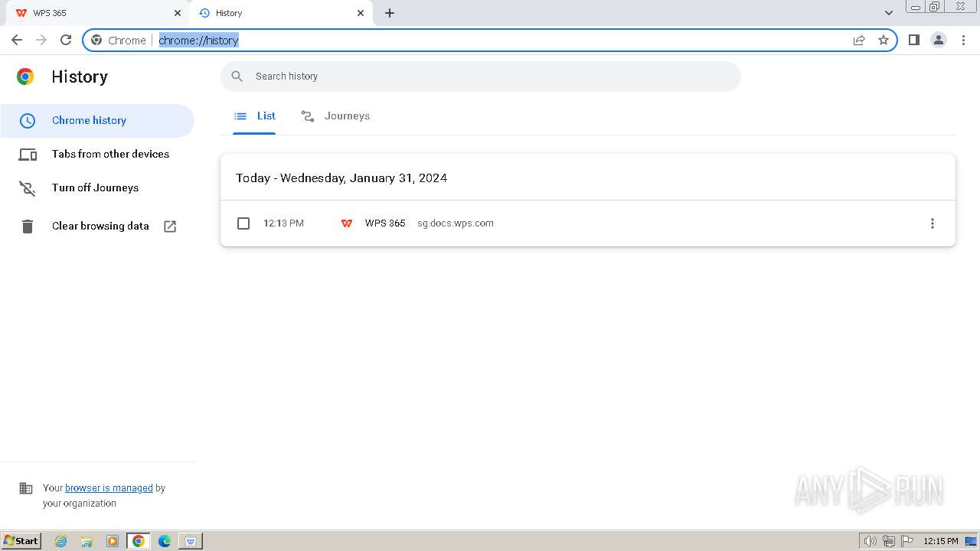Click the address bar URL chrome://history
The height and width of the screenshot is (551, 980).
(x=199, y=41)
